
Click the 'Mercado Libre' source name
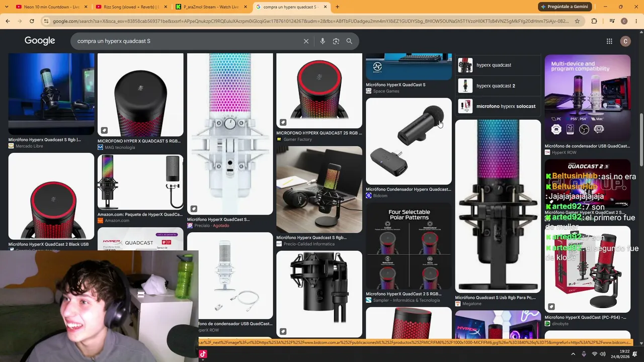pos(29,146)
